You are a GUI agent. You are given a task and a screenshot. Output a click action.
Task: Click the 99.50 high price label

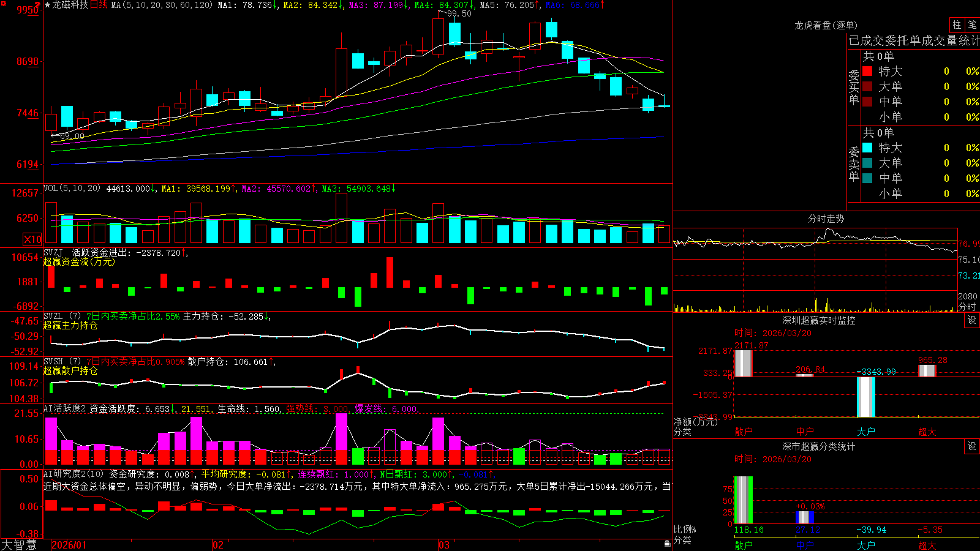459,13
